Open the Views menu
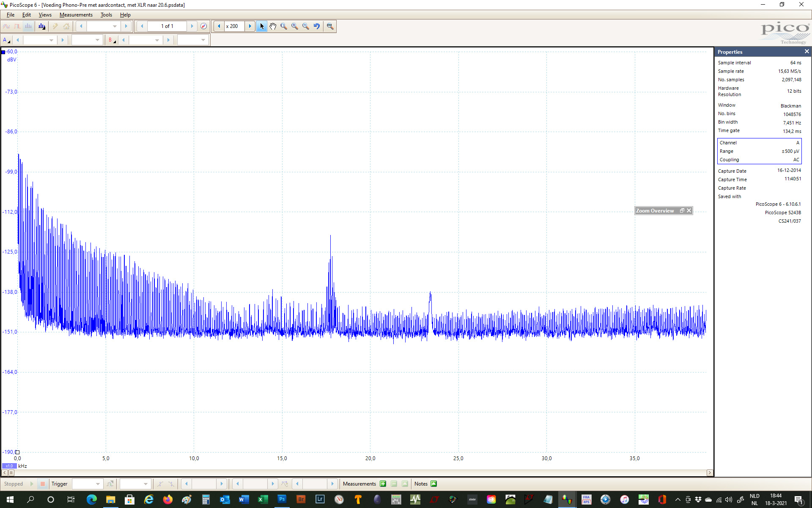812x508 pixels. click(45, 15)
